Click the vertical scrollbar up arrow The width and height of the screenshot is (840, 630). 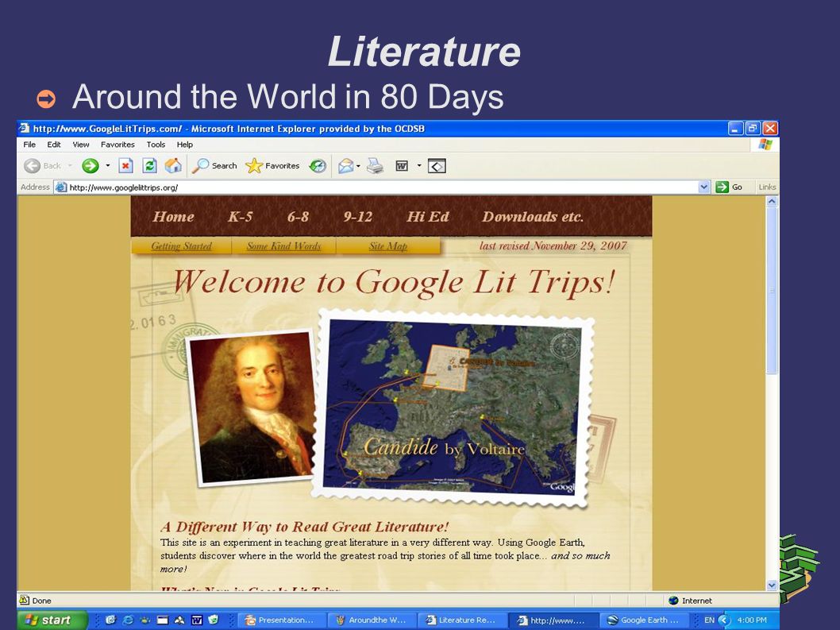coord(772,202)
